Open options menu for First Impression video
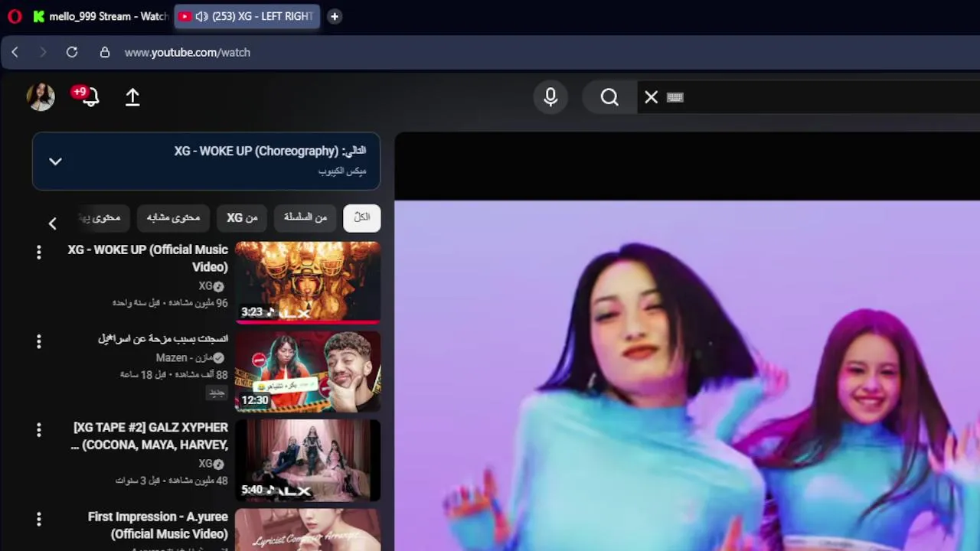Screen dimensions: 980x551 pos(38,519)
